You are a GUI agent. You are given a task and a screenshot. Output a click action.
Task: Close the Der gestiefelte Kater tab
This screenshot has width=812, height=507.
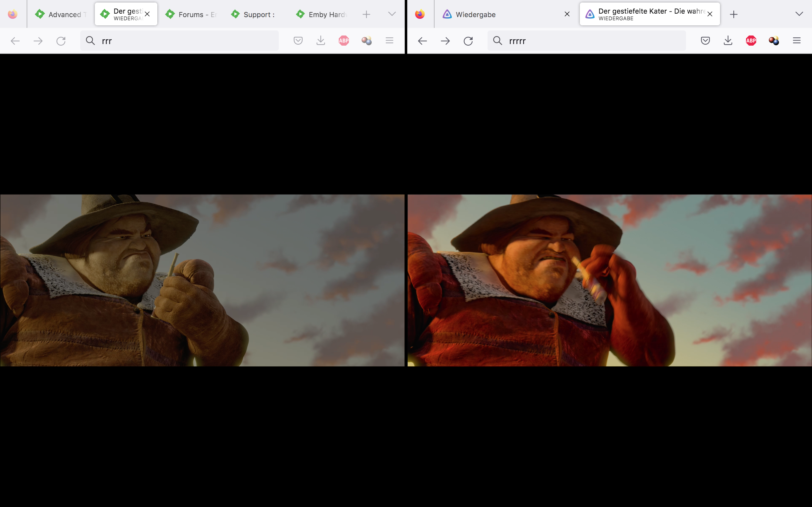coord(710,14)
